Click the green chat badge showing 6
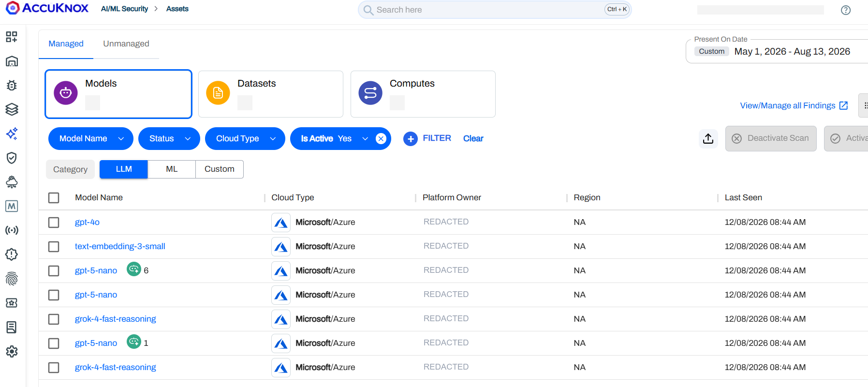 click(x=134, y=269)
